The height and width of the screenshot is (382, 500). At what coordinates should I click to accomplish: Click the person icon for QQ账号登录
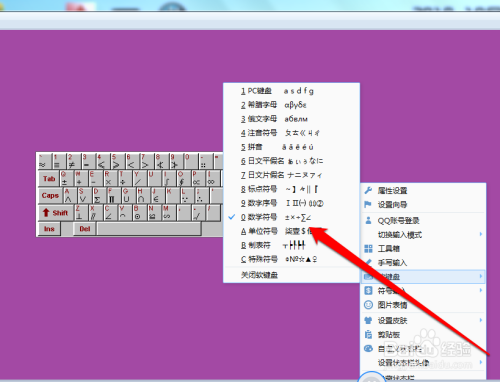(x=368, y=220)
